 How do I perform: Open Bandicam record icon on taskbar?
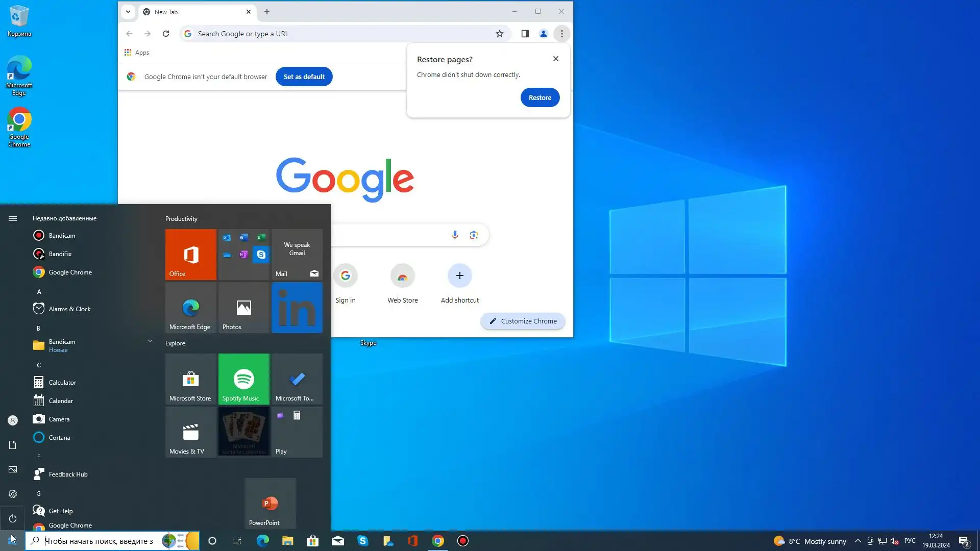click(x=462, y=541)
